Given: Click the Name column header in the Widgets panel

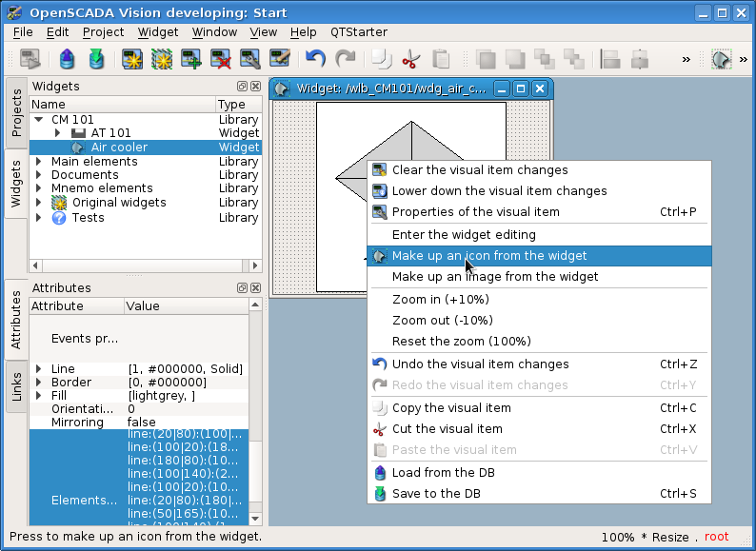Looking at the screenshot, I should coord(123,104).
